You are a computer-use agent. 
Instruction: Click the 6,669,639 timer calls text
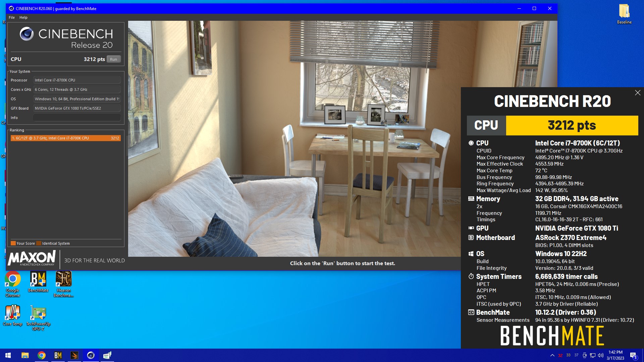[x=566, y=277]
